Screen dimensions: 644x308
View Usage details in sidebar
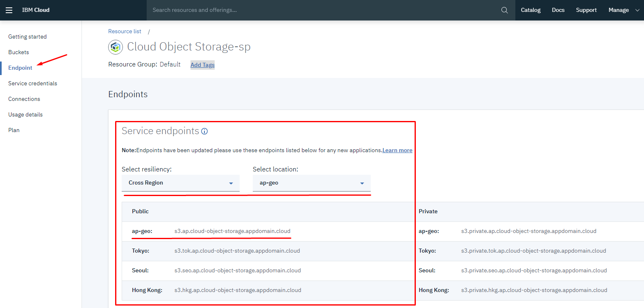pyautogui.click(x=25, y=114)
